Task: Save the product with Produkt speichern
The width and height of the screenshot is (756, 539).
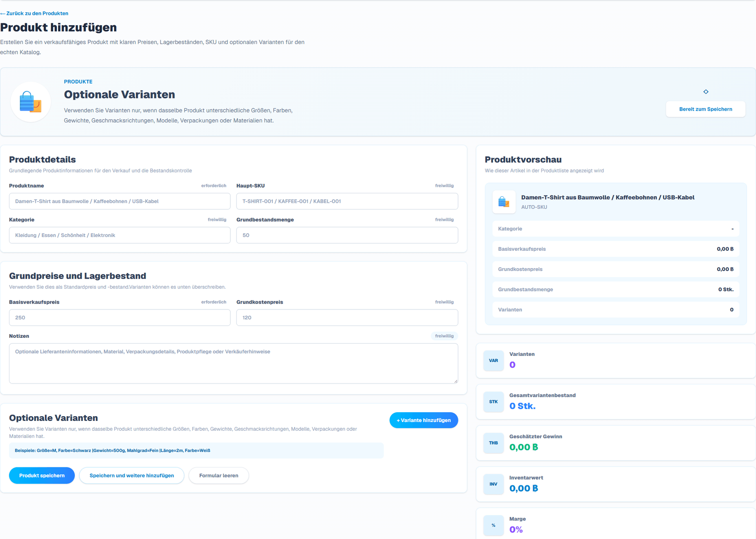Action: coord(42,476)
